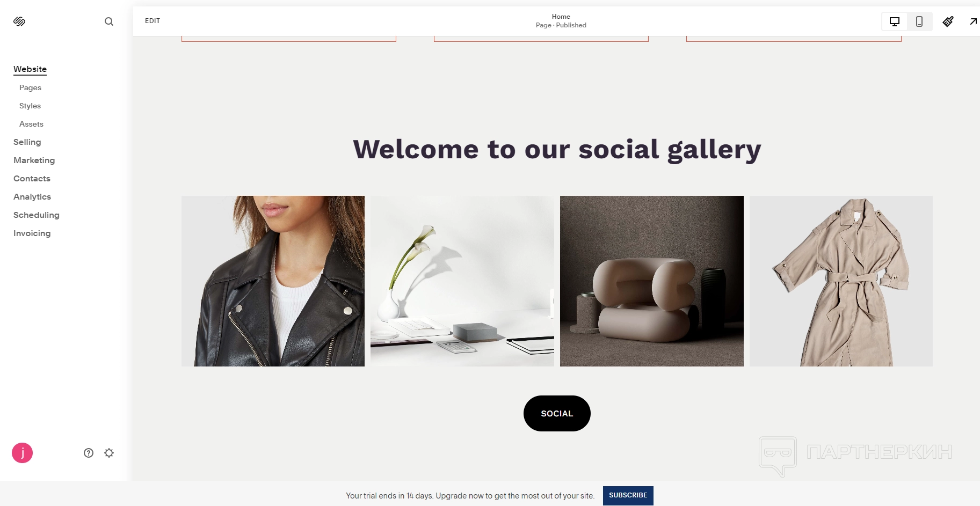Image resolution: width=980 pixels, height=506 pixels.
Task: Open the Pages menu item
Action: [x=30, y=87]
